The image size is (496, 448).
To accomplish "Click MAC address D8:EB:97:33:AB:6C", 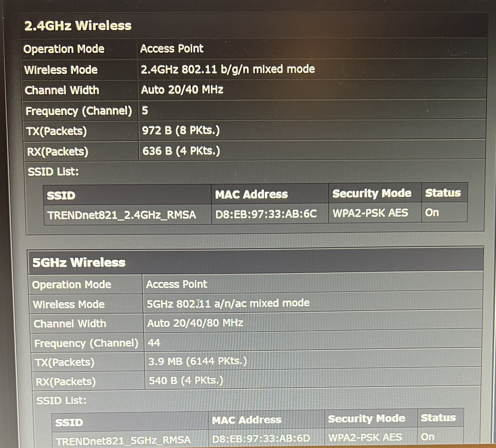I will pos(266,214).
